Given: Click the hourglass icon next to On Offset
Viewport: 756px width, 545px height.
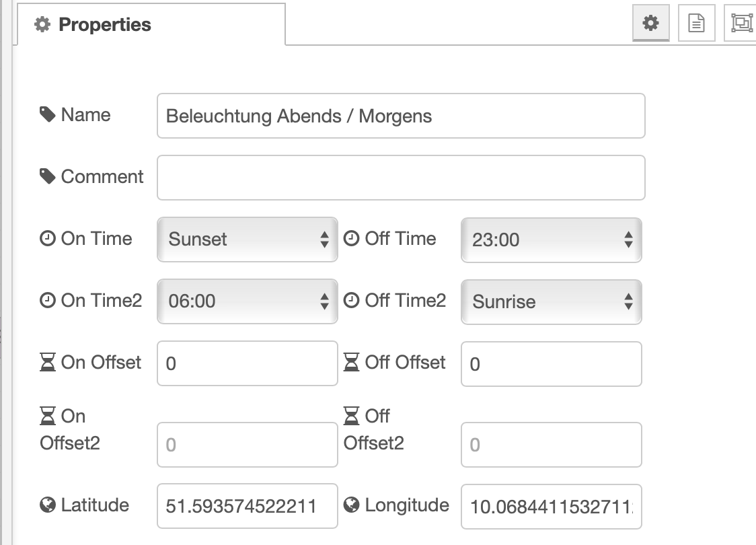Looking at the screenshot, I should [47, 363].
